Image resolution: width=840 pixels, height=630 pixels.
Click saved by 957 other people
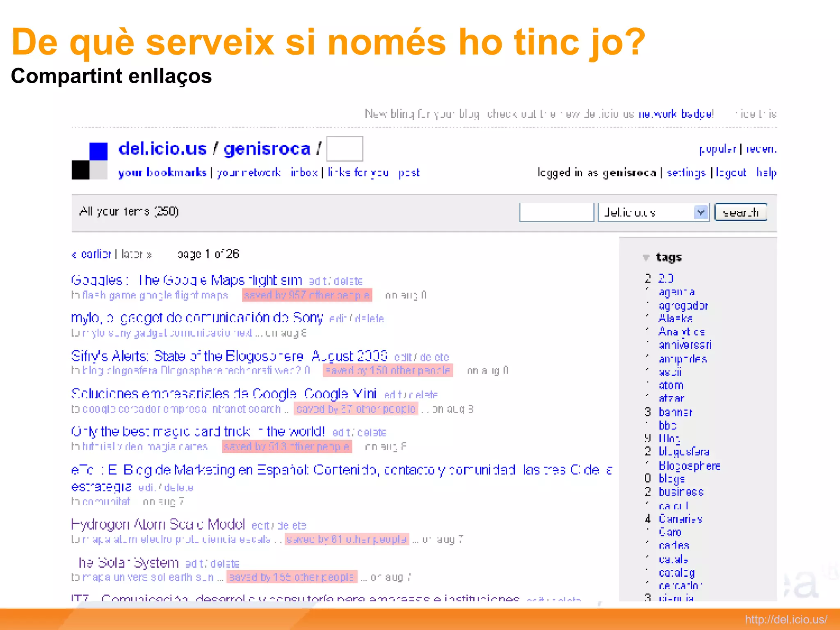tap(307, 295)
